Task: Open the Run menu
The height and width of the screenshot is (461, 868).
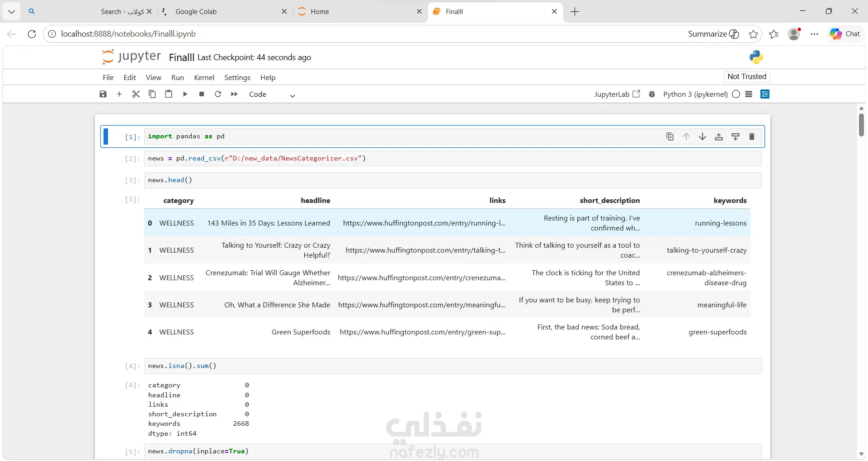Action: (178, 77)
